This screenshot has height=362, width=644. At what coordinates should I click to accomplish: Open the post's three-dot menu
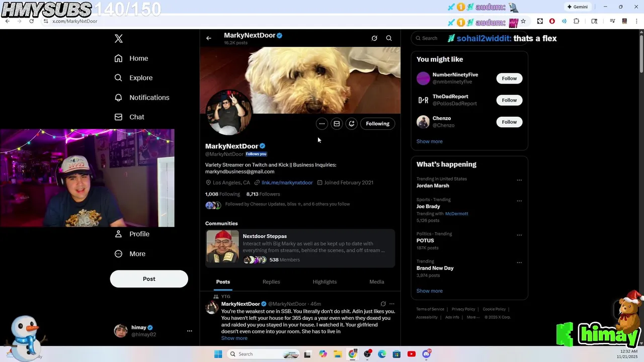[392, 304]
